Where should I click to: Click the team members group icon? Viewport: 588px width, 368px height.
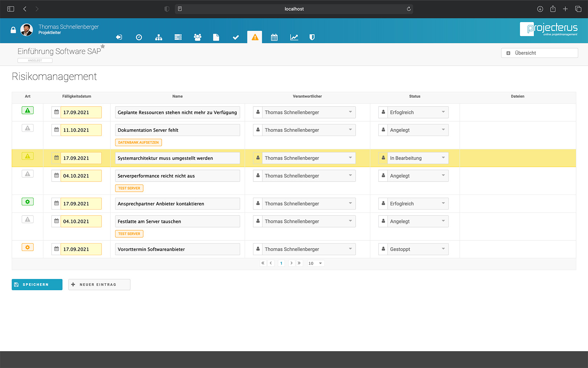(197, 37)
